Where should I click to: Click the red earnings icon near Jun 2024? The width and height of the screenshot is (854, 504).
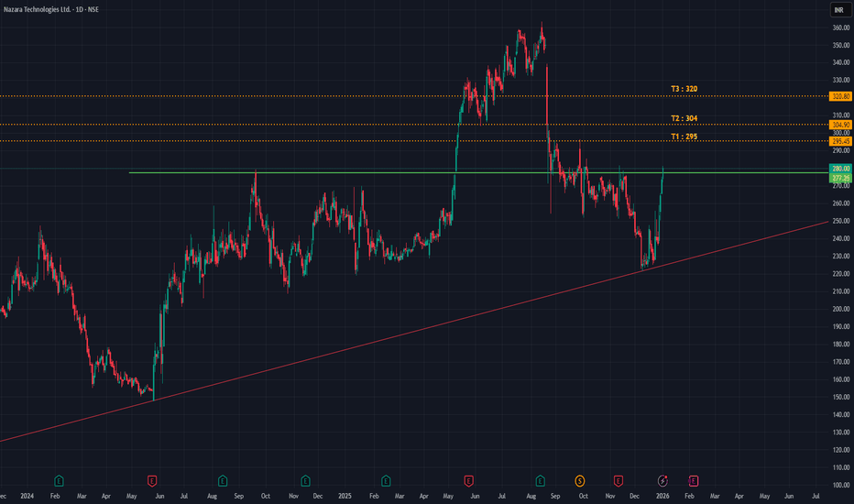pos(152,480)
